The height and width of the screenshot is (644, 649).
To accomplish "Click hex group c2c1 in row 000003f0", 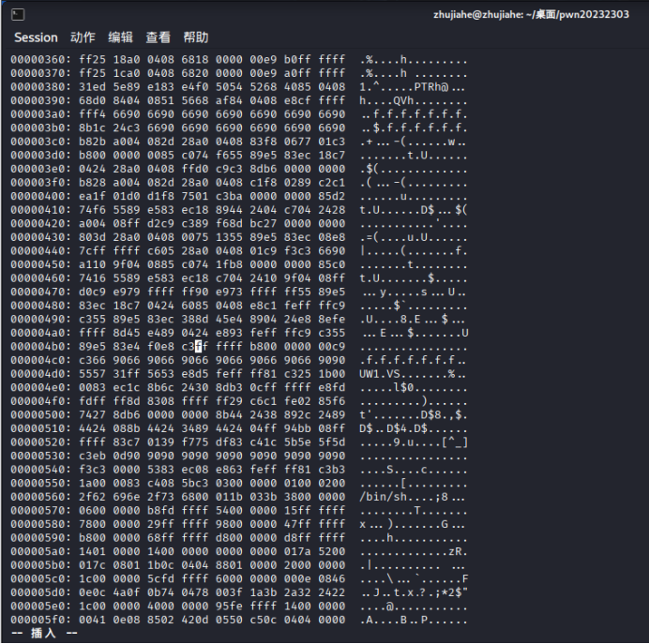I will (332, 183).
